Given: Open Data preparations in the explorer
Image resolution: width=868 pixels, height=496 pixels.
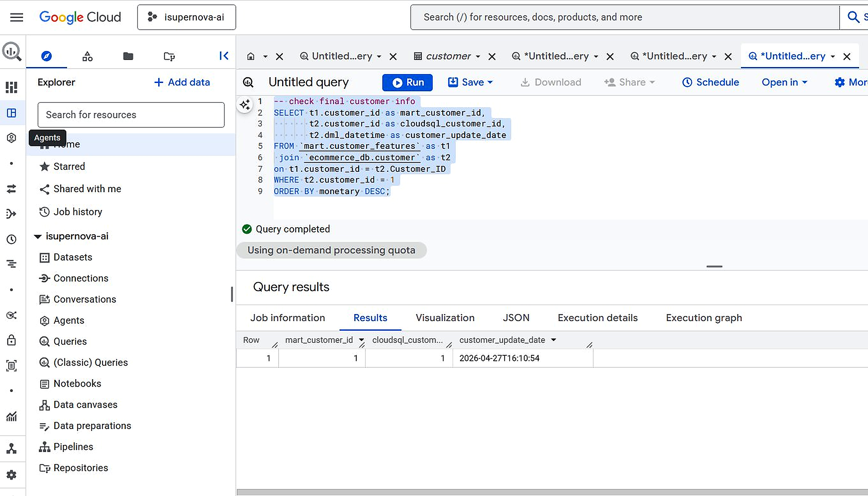Looking at the screenshot, I should coord(92,426).
